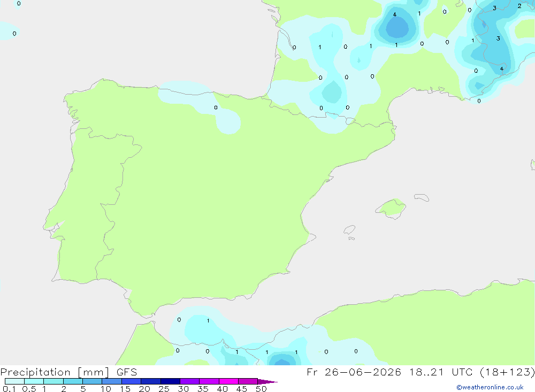Screen dimensions: 535x392
Task: Click the green Mallorca island on map
Action: point(391,208)
